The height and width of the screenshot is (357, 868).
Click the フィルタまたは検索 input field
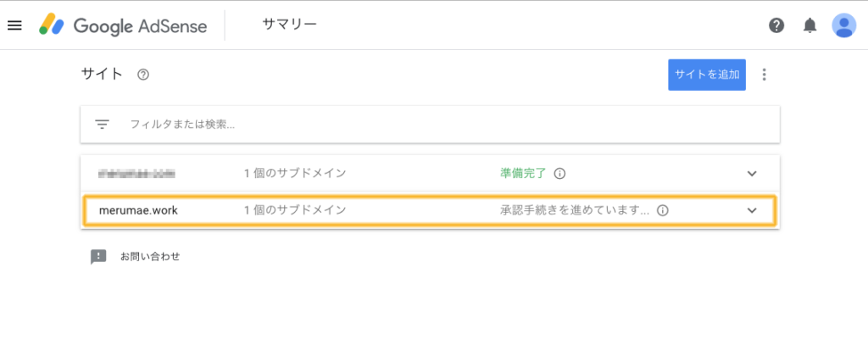click(430, 125)
